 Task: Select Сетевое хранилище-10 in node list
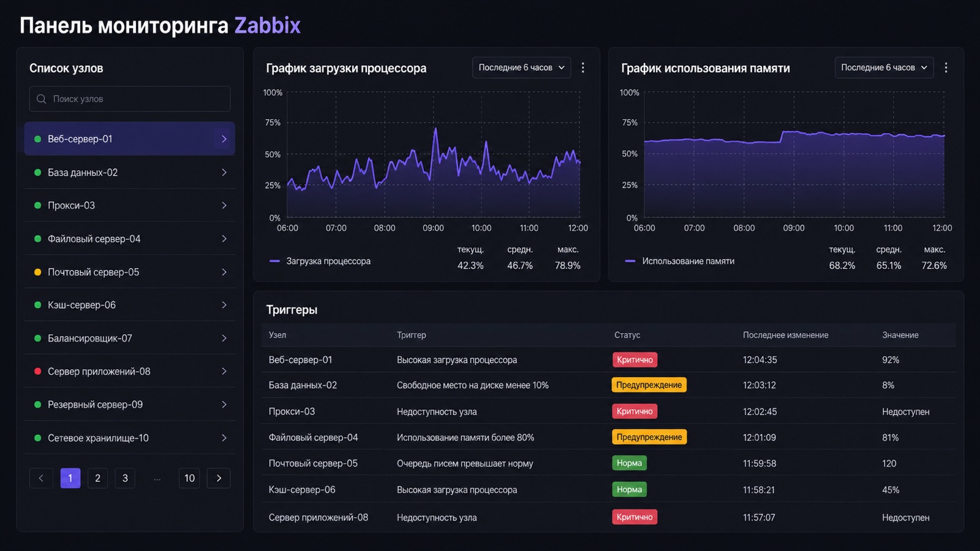pyautogui.click(x=130, y=438)
